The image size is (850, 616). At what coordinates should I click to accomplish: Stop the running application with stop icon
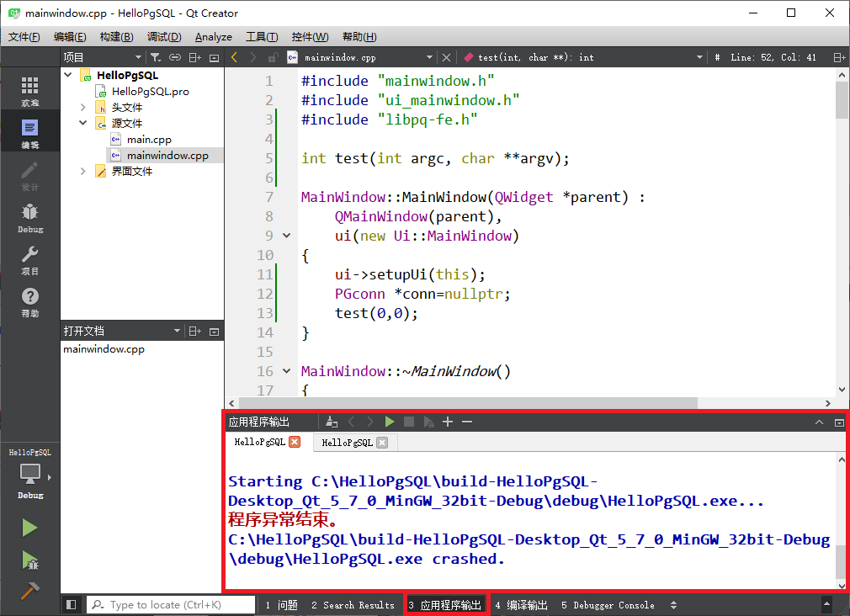point(409,422)
